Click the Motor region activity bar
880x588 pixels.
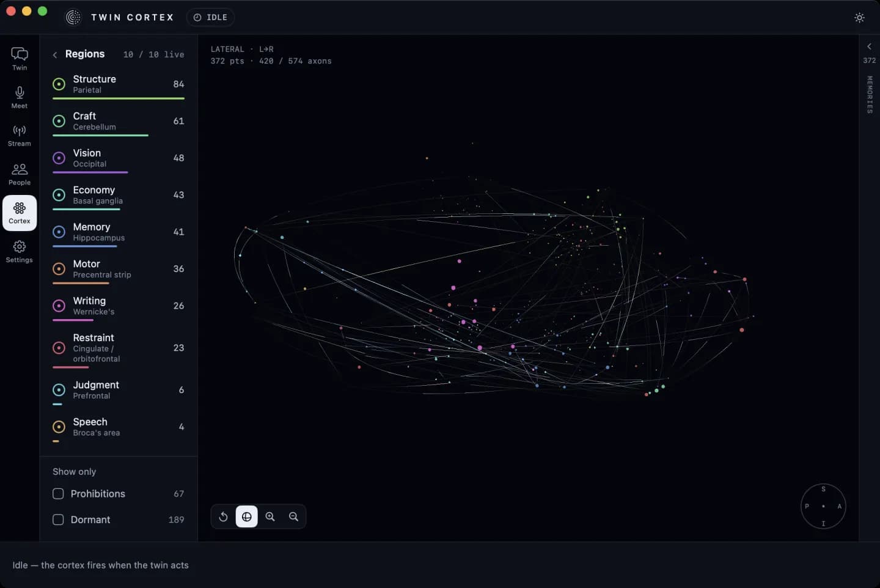pos(81,283)
